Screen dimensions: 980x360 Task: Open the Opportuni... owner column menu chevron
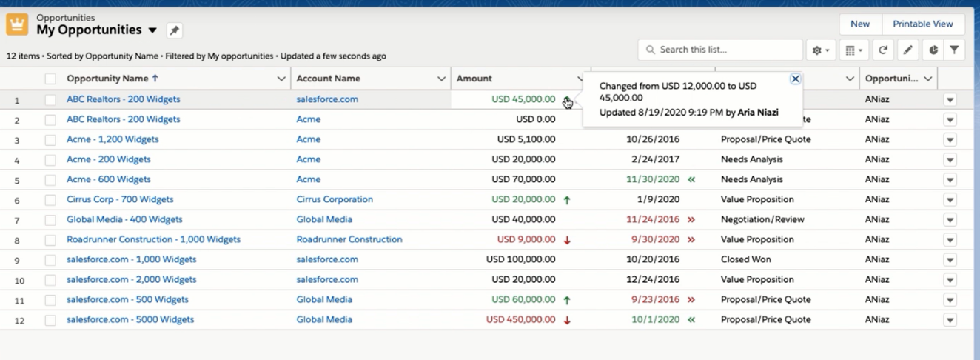927,79
